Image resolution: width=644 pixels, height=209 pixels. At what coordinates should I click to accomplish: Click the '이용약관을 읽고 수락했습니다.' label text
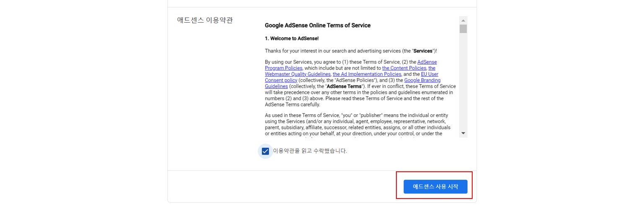click(310, 151)
